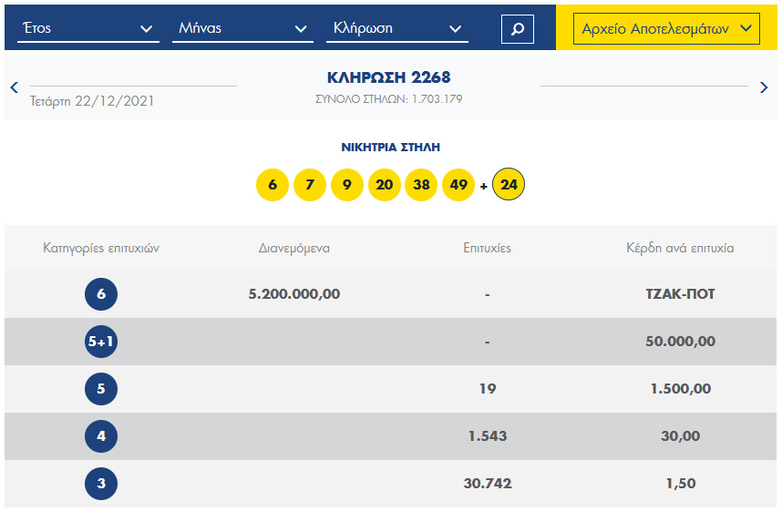Click the magnifier search icon button
782x532 pixels.
click(x=518, y=29)
